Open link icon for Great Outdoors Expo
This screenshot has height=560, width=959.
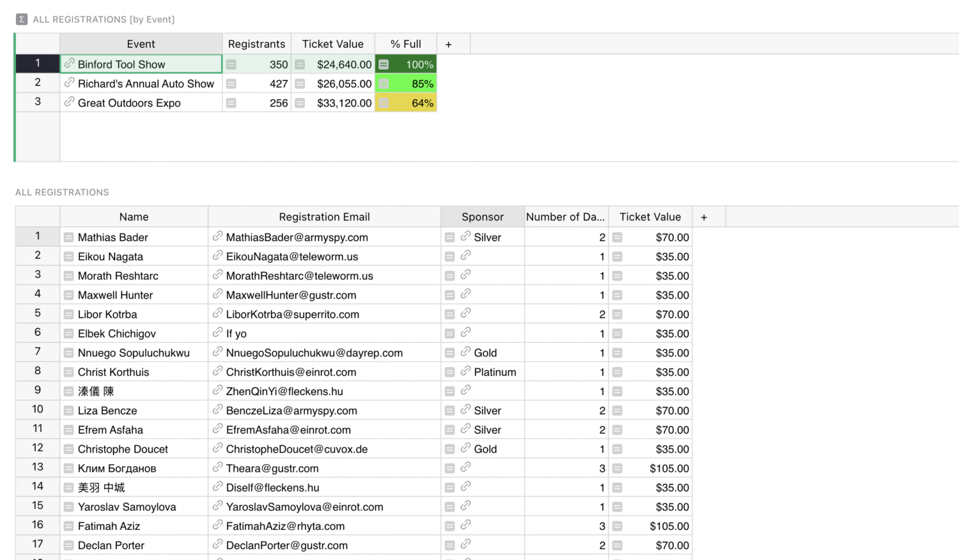(x=69, y=102)
